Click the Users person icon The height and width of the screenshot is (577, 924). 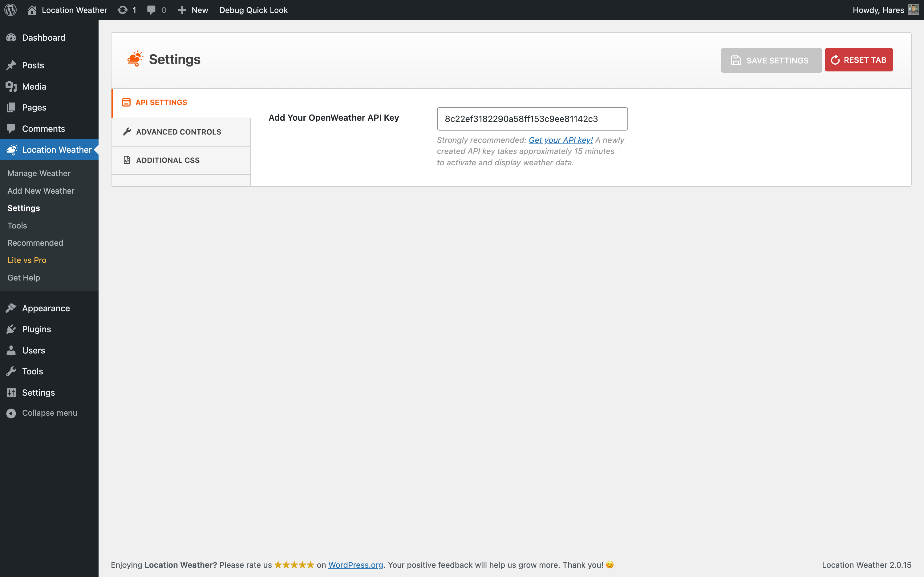click(x=11, y=350)
